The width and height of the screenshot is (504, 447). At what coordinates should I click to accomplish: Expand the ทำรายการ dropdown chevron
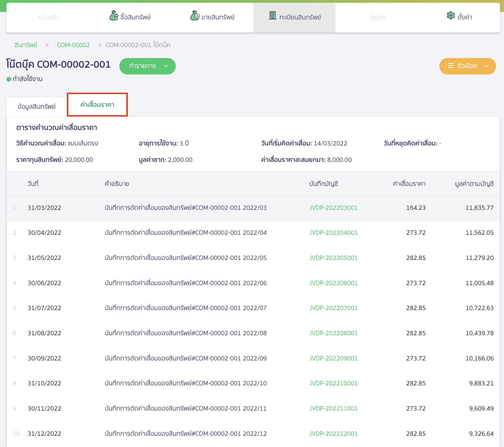[x=166, y=66]
